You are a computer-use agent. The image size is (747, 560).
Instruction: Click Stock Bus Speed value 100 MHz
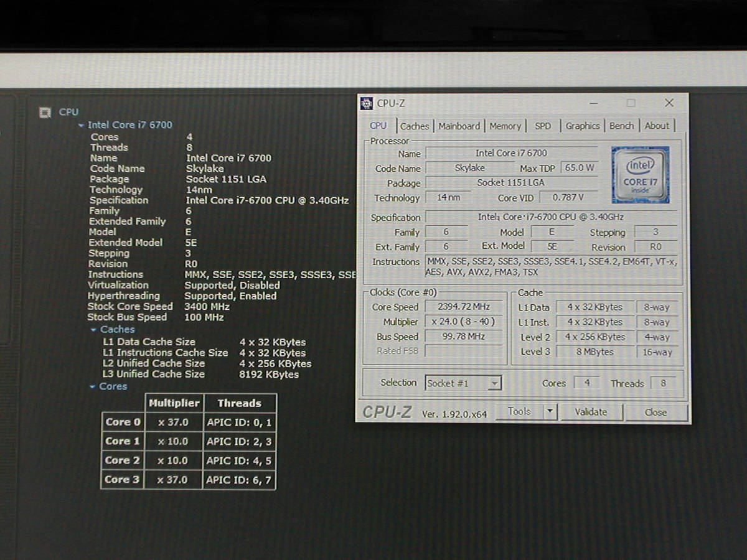pos(204,317)
